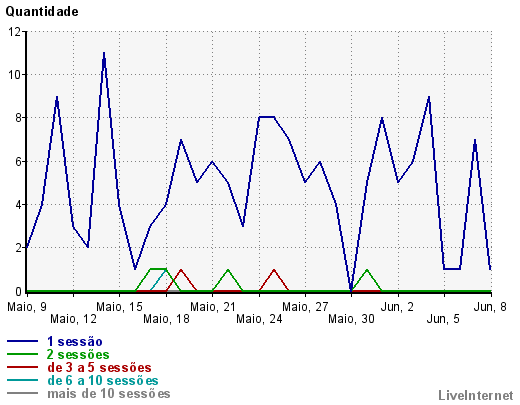The width and height of the screenshot is (520, 405).
Task: Select 'de 3 a 5 sessões' label
Action: pos(99,367)
